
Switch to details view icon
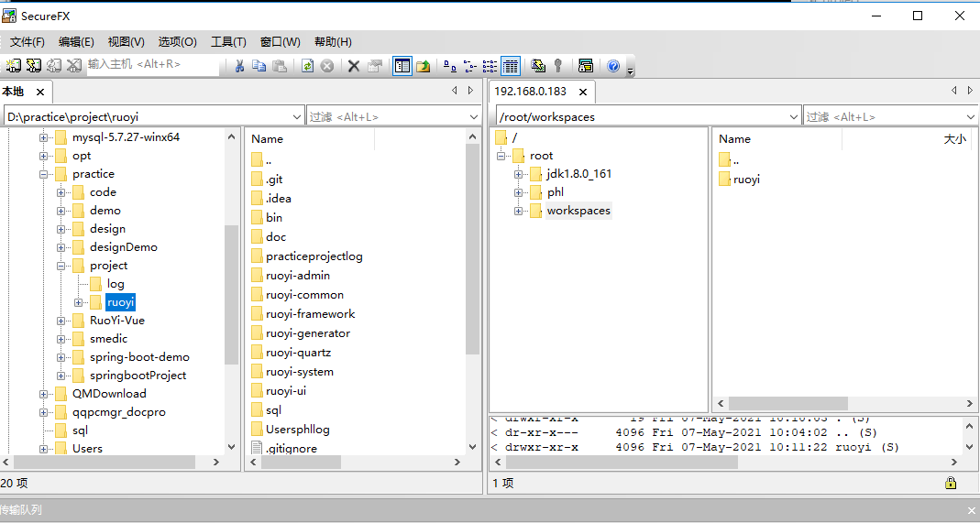[x=511, y=66]
